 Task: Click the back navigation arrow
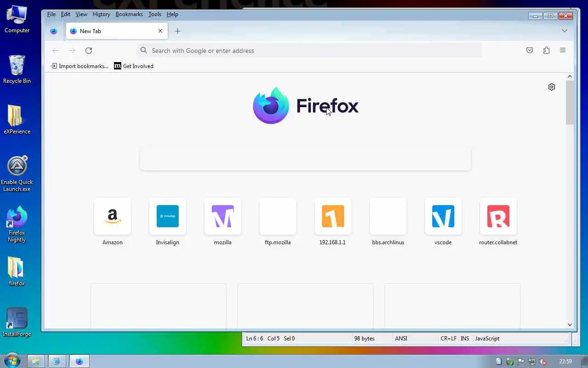(x=56, y=51)
